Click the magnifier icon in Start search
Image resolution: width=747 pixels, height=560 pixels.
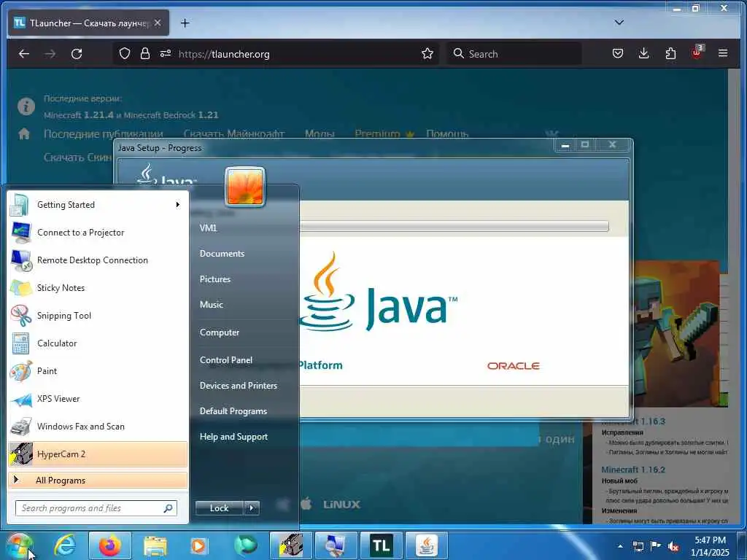pos(169,508)
